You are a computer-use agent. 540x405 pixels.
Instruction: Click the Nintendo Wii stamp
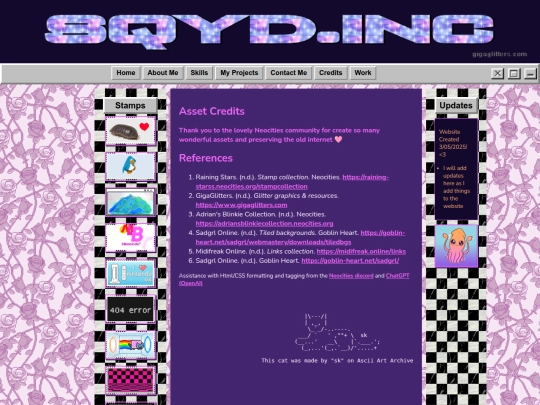pyautogui.click(x=131, y=273)
